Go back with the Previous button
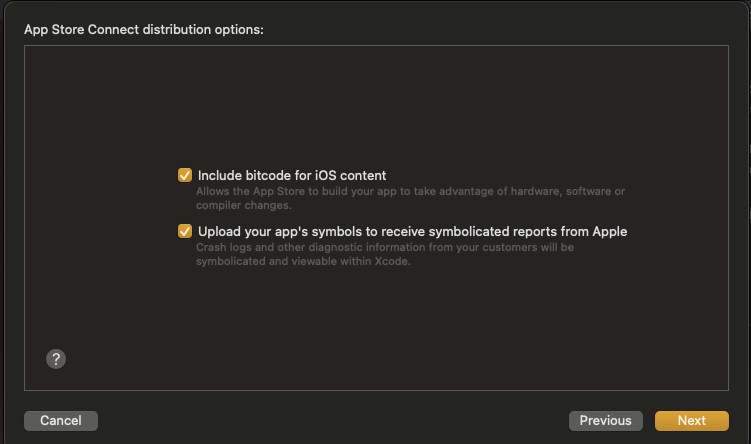 point(605,421)
